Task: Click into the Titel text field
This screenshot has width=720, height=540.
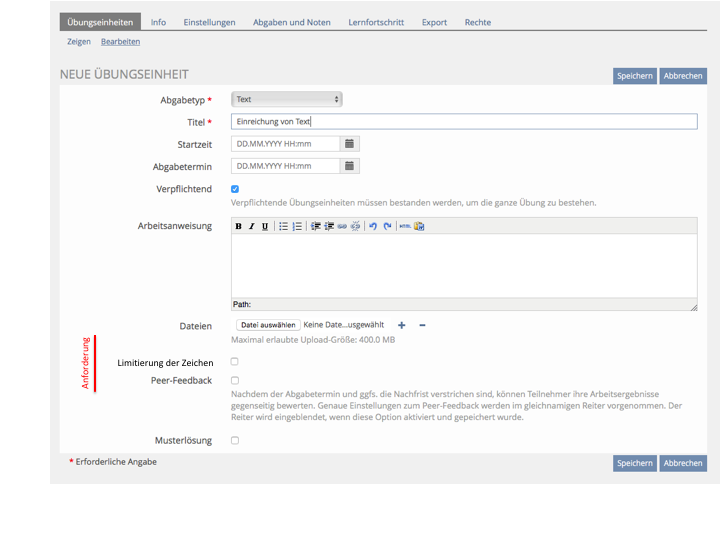Action: point(464,121)
